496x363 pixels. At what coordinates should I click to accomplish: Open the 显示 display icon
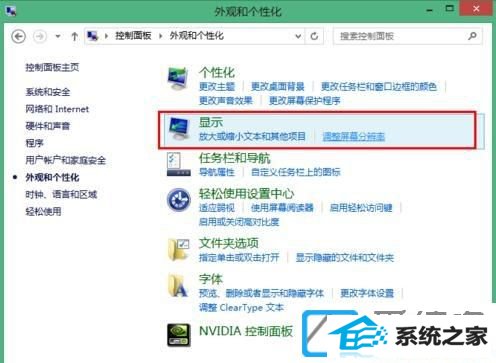click(179, 129)
